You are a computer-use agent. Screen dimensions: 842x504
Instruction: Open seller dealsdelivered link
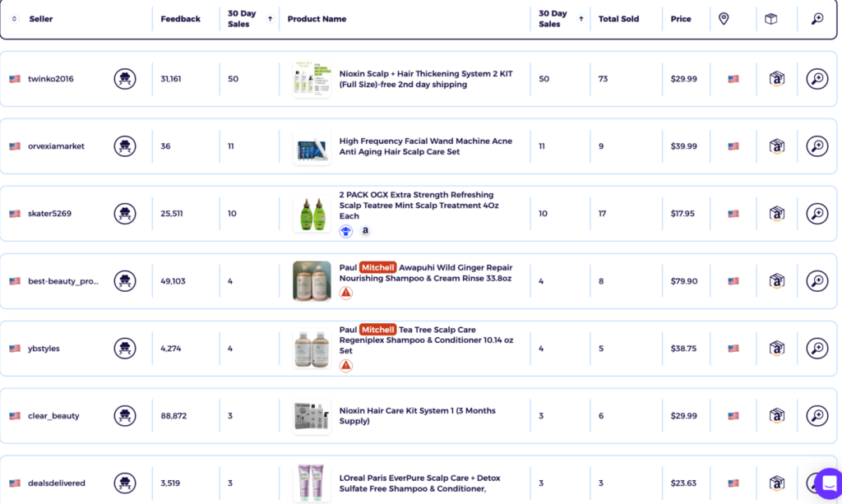(x=57, y=483)
